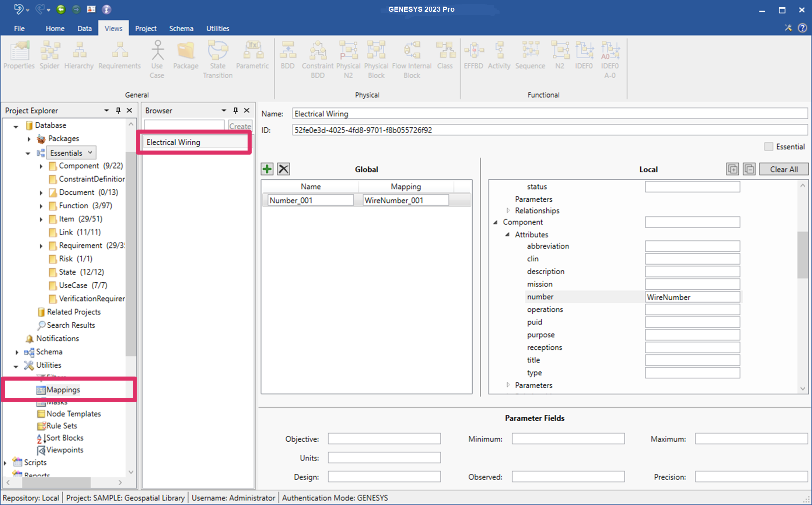The height and width of the screenshot is (505, 812).
Task: Select Mappings under Utilities
Action: pyautogui.click(x=63, y=390)
